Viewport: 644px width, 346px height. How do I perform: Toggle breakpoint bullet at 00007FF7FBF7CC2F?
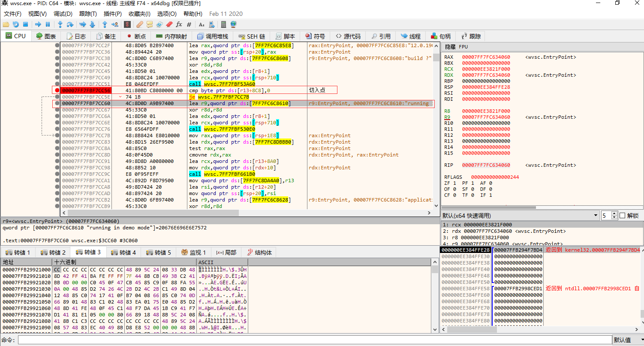coord(57,45)
